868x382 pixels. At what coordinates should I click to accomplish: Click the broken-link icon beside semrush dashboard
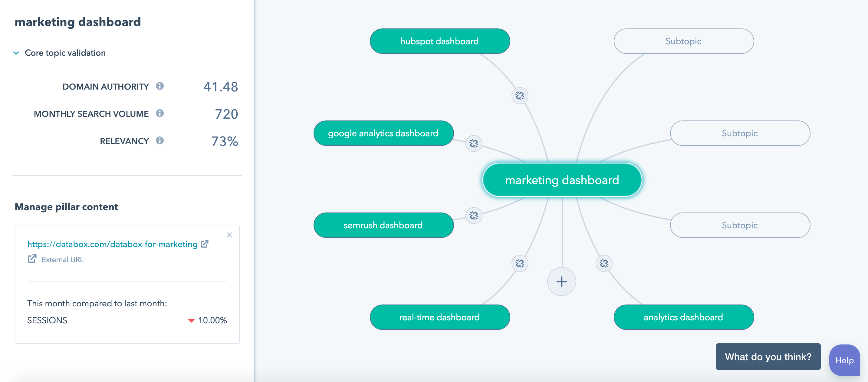point(474,215)
